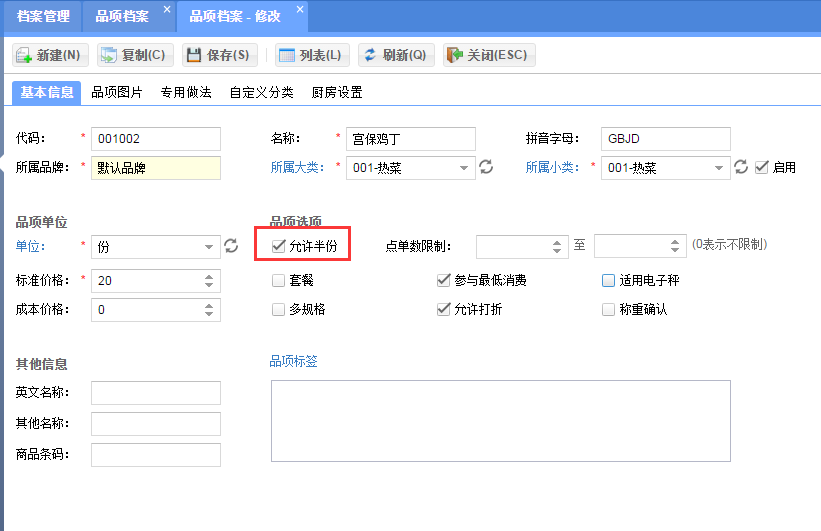Click the 其他名称 input field
The image size is (821, 531).
click(156, 424)
